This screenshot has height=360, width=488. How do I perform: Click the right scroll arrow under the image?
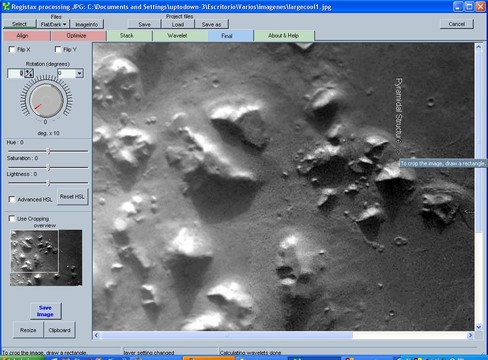click(470, 335)
